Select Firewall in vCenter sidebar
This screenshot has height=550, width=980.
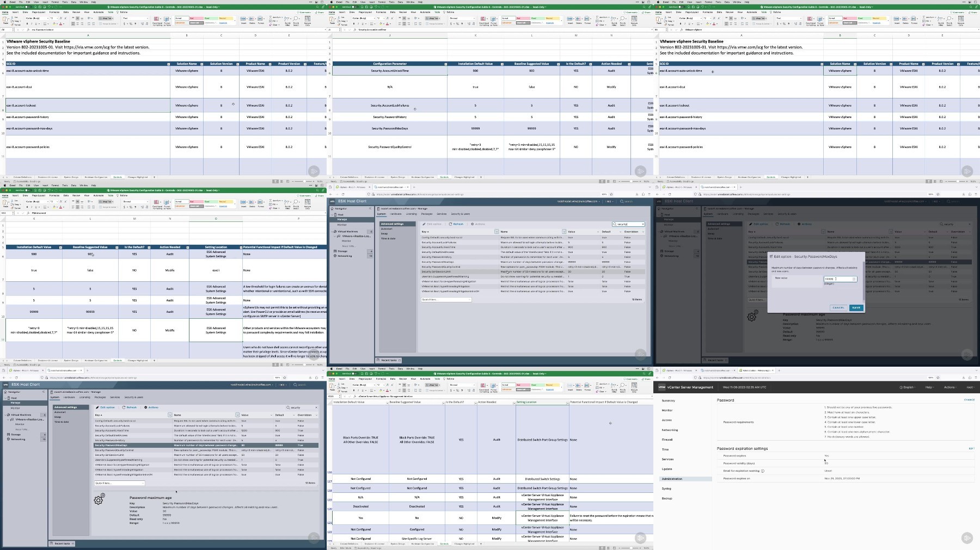pyautogui.click(x=667, y=440)
